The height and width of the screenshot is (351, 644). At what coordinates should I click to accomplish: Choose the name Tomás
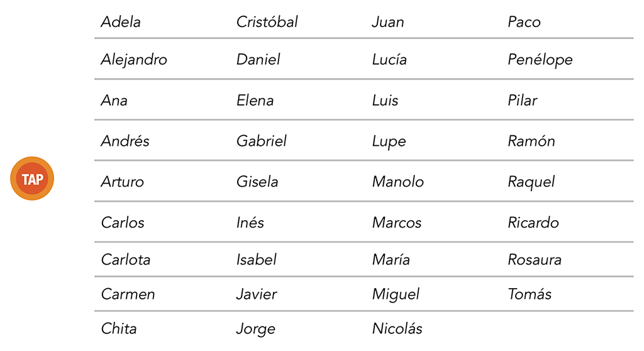(x=529, y=294)
